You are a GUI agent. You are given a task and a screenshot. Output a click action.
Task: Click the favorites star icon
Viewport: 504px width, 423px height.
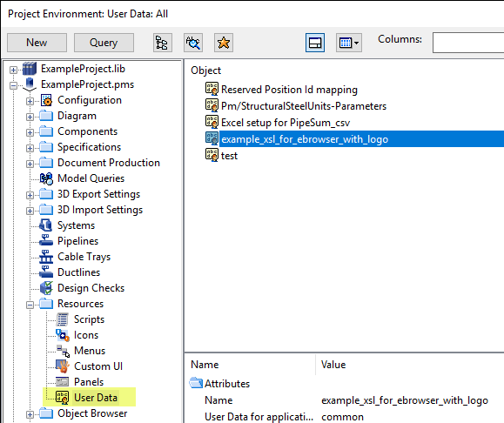click(x=224, y=43)
